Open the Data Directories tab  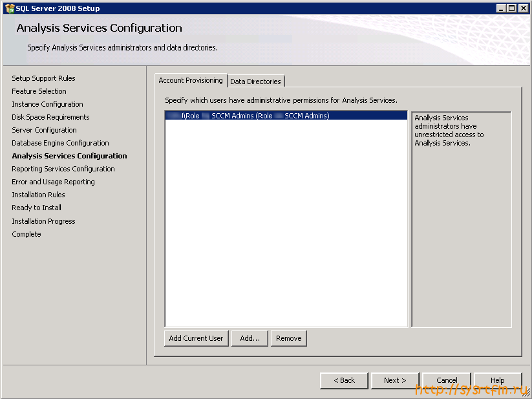(256, 81)
